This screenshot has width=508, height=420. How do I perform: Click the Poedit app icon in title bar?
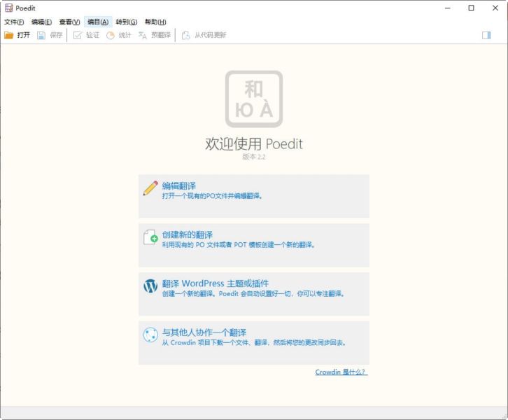(9, 8)
